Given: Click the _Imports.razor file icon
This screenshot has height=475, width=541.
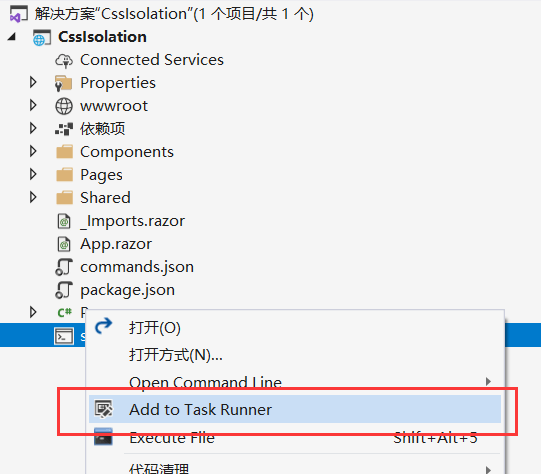Looking at the screenshot, I should click(64, 221).
